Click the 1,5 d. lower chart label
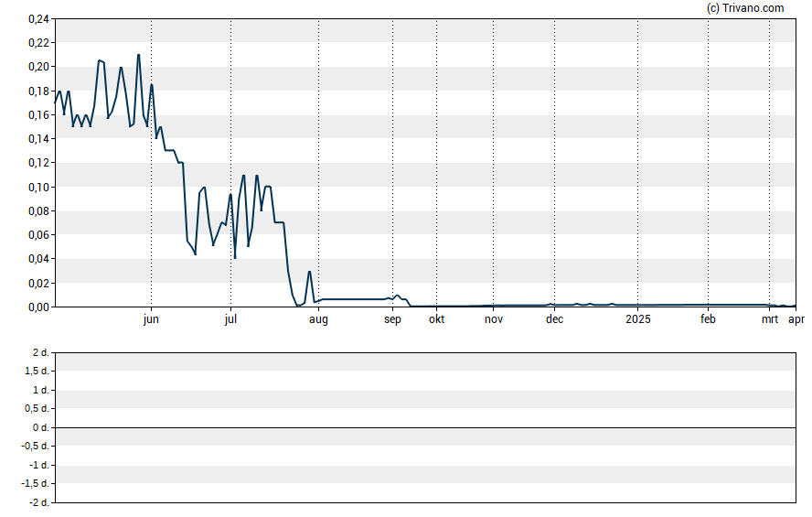Viewport: 812px width, 517px height. tap(37, 372)
